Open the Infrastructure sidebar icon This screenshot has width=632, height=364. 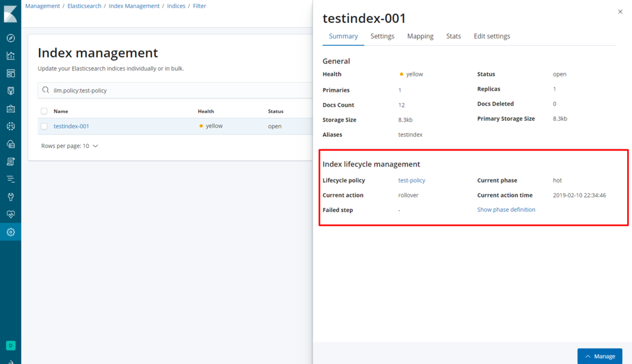tap(11, 144)
